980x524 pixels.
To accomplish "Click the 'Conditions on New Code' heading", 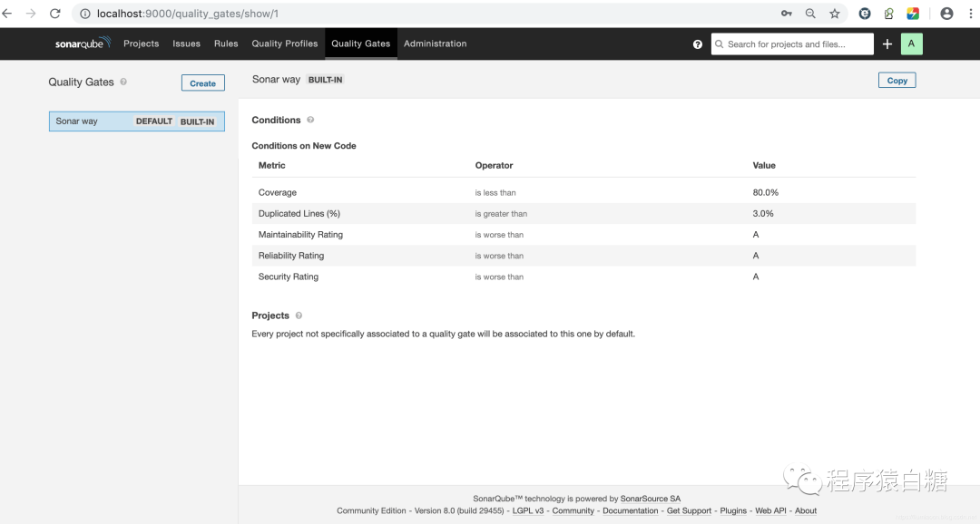I will point(304,146).
